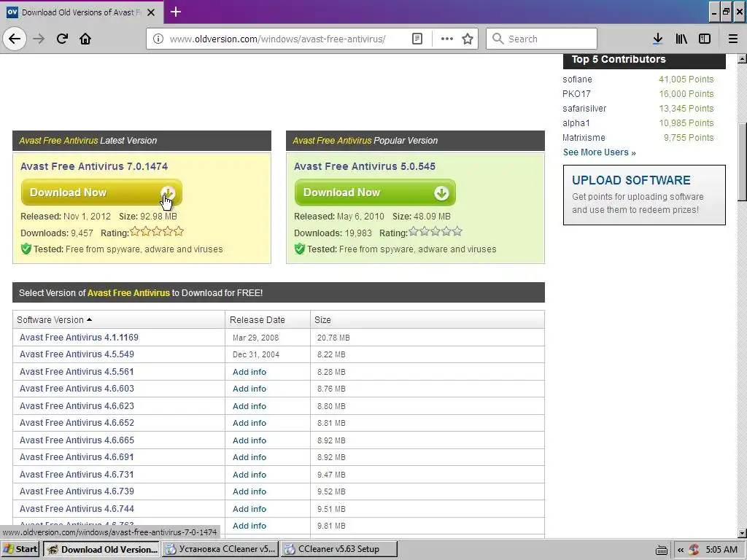
Task: Open the browser home page icon
Action: tap(85, 39)
